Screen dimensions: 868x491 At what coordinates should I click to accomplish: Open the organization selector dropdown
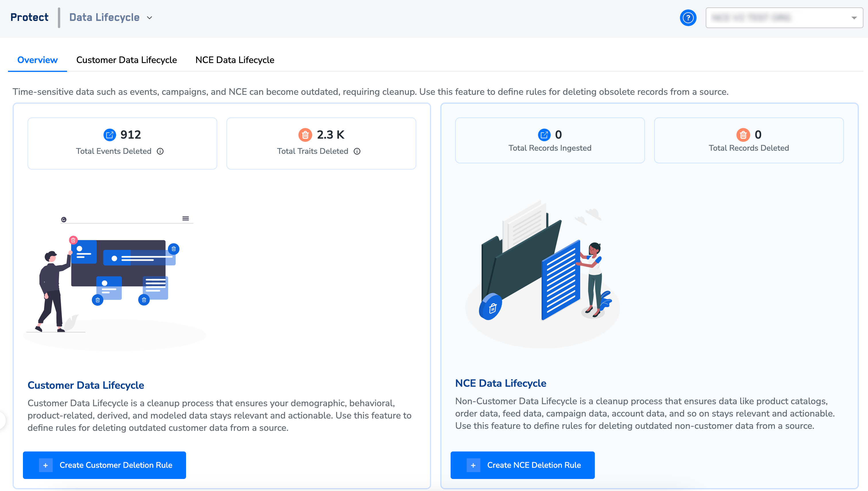coord(784,18)
